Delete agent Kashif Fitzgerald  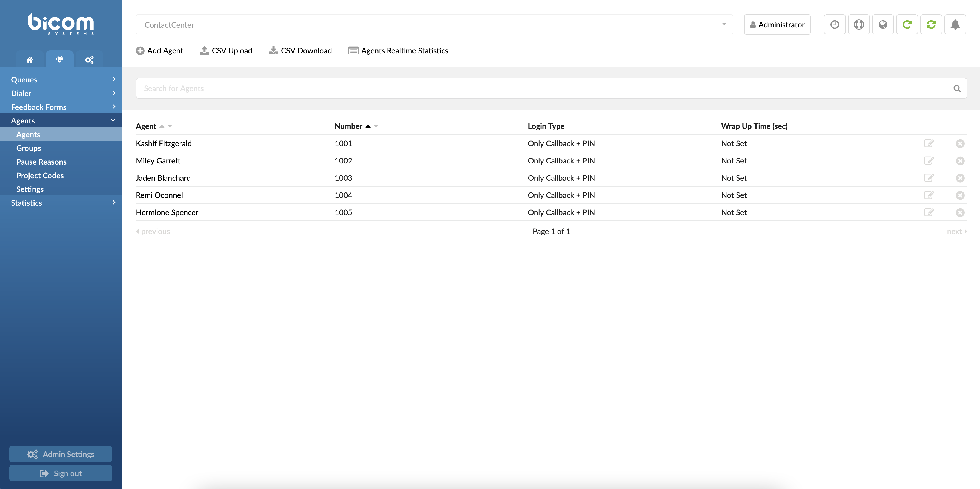(960, 143)
